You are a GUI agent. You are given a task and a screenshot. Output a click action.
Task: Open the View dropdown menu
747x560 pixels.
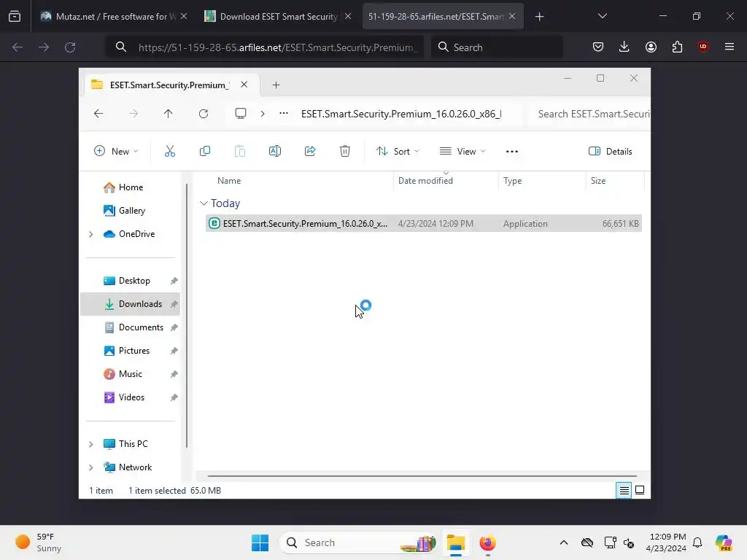tap(462, 152)
